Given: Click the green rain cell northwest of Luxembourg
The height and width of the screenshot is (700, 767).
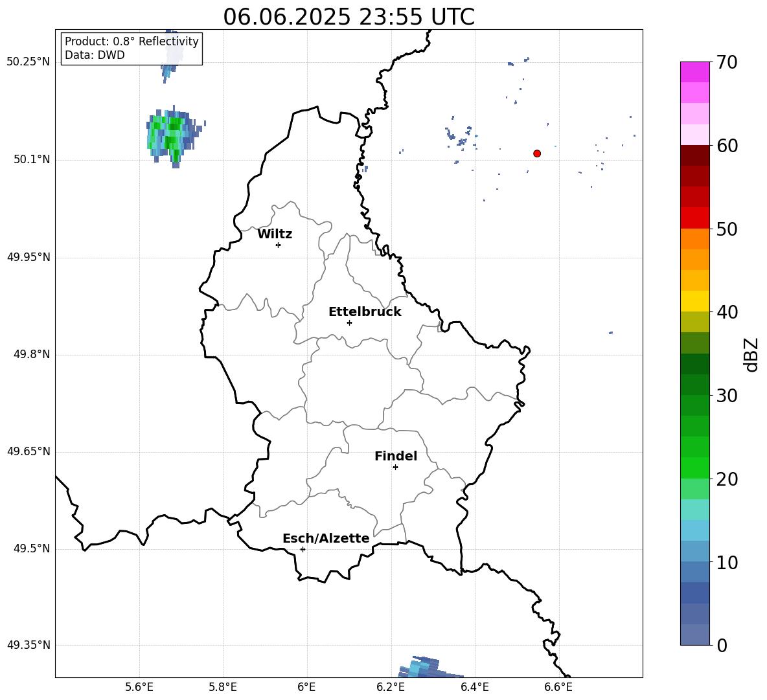Looking at the screenshot, I should [174, 136].
